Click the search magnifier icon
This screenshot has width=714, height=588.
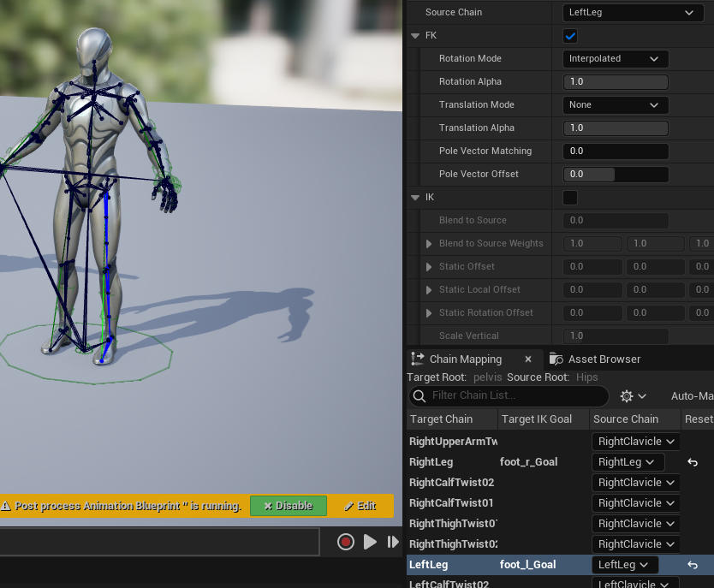pyautogui.click(x=419, y=396)
